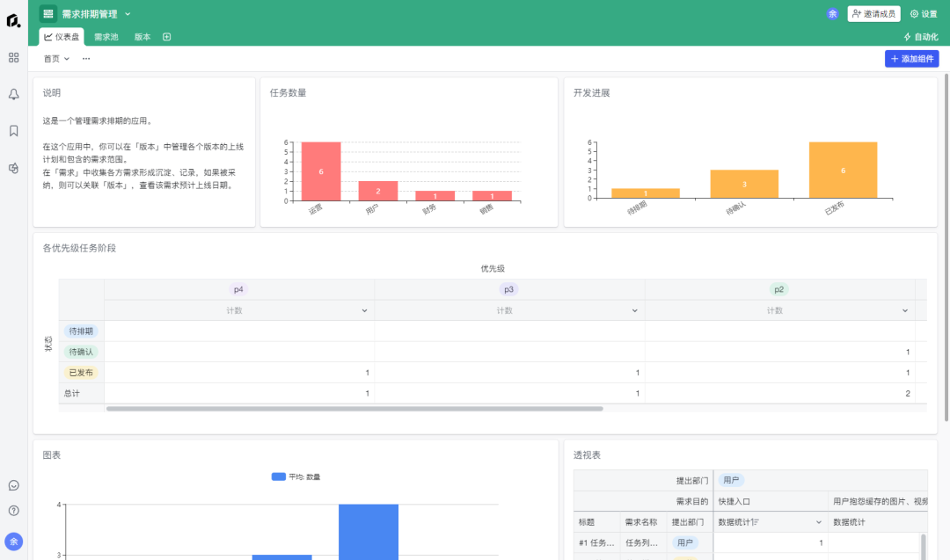This screenshot has height=560, width=950.
Task: Click the 总计 row label
Action: [72, 394]
